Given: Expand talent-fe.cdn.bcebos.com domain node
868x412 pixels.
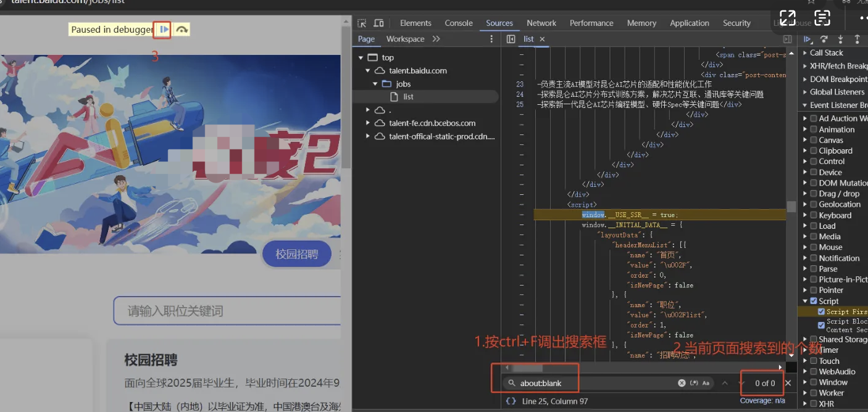Looking at the screenshot, I should (x=368, y=123).
